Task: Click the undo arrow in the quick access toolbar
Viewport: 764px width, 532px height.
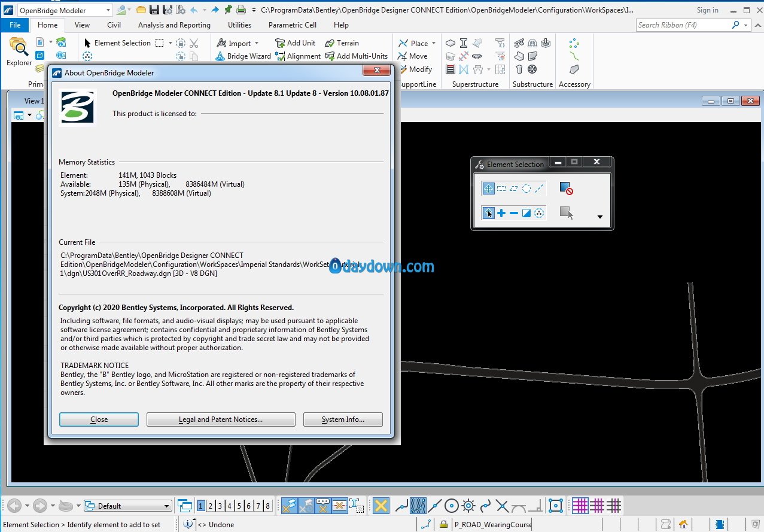Action: tap(194, 10)
